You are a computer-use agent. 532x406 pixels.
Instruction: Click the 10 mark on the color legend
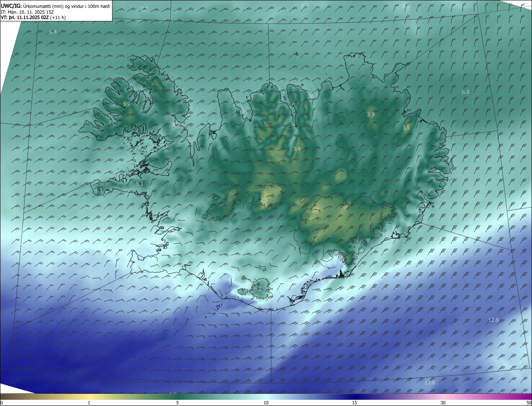(x=266, y=403)
